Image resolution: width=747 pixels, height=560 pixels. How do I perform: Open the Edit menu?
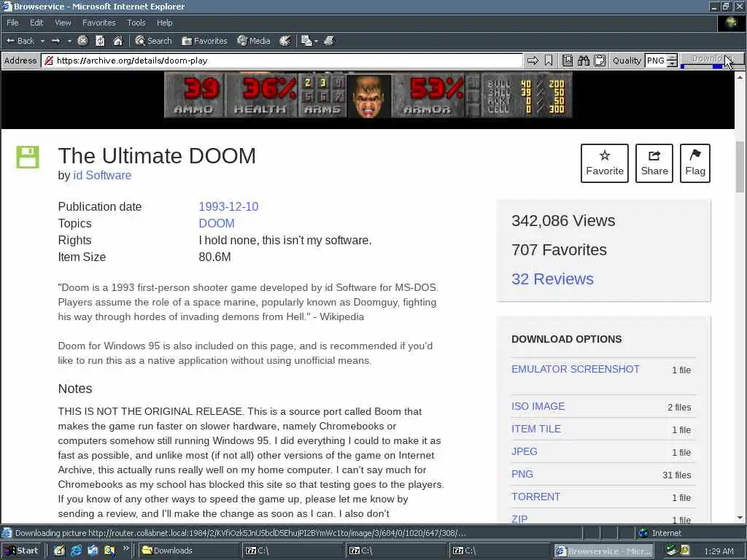point(36,23)
